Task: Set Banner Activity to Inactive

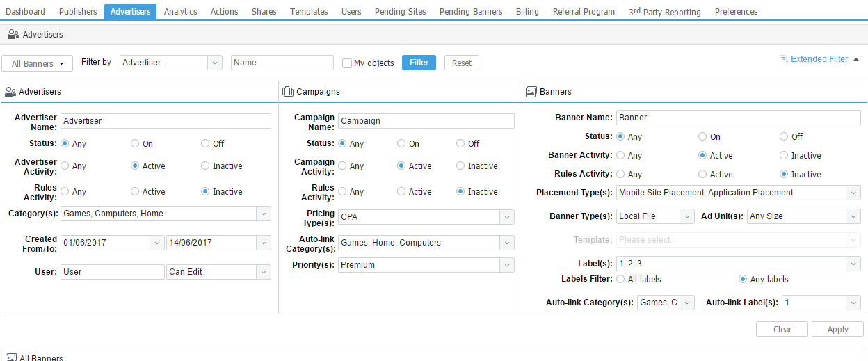Action: tap(784, 156)
